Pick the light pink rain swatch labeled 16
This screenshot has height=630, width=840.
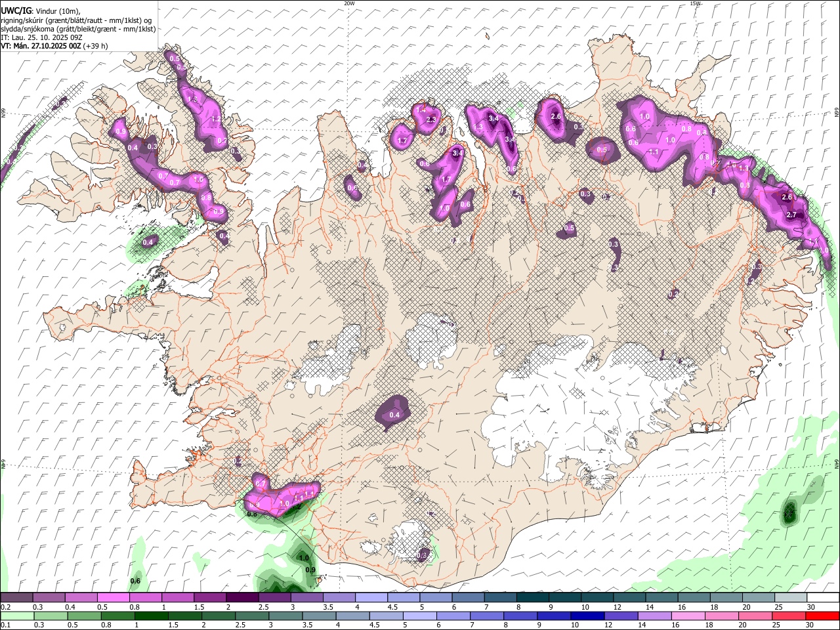click(x=688, y=616)
